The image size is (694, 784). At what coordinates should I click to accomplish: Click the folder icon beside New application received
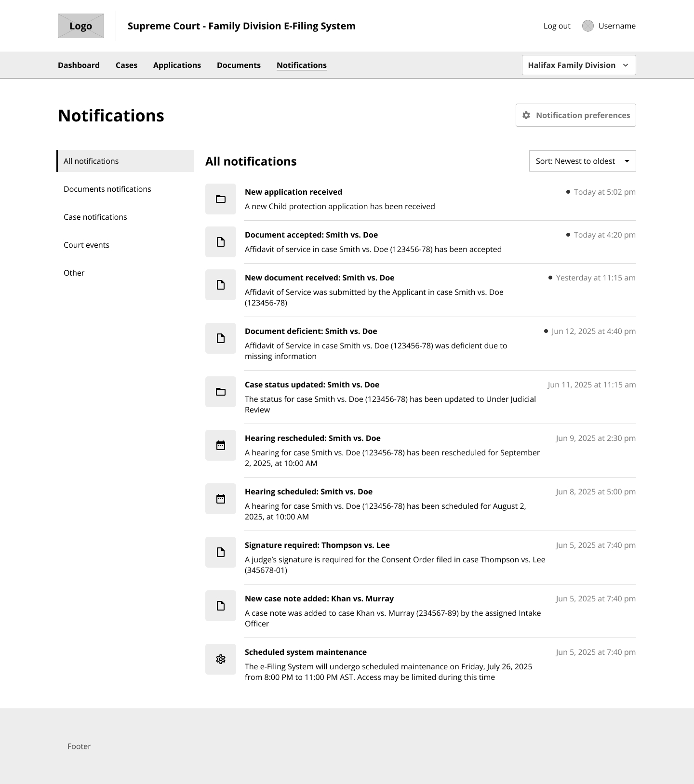coord(221,199)
